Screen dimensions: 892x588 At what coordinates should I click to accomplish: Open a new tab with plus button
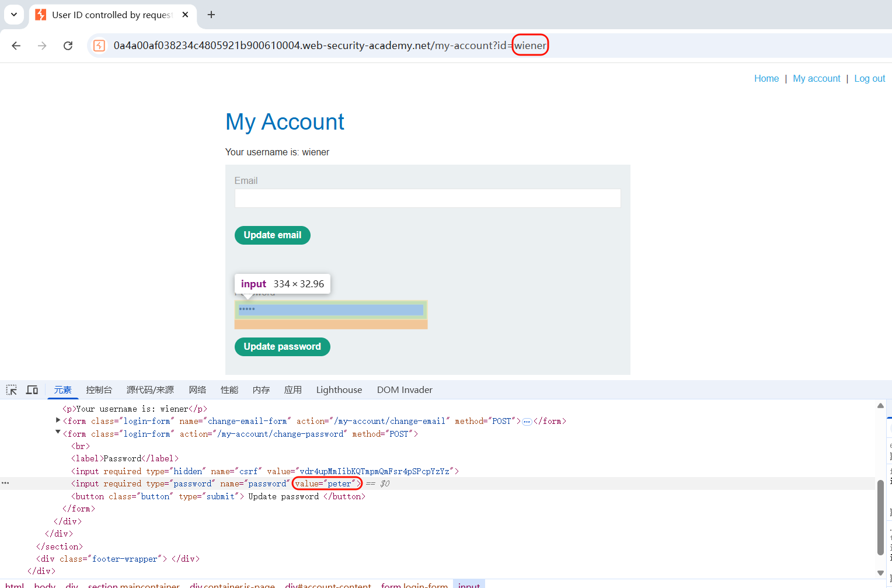(211, 15)
